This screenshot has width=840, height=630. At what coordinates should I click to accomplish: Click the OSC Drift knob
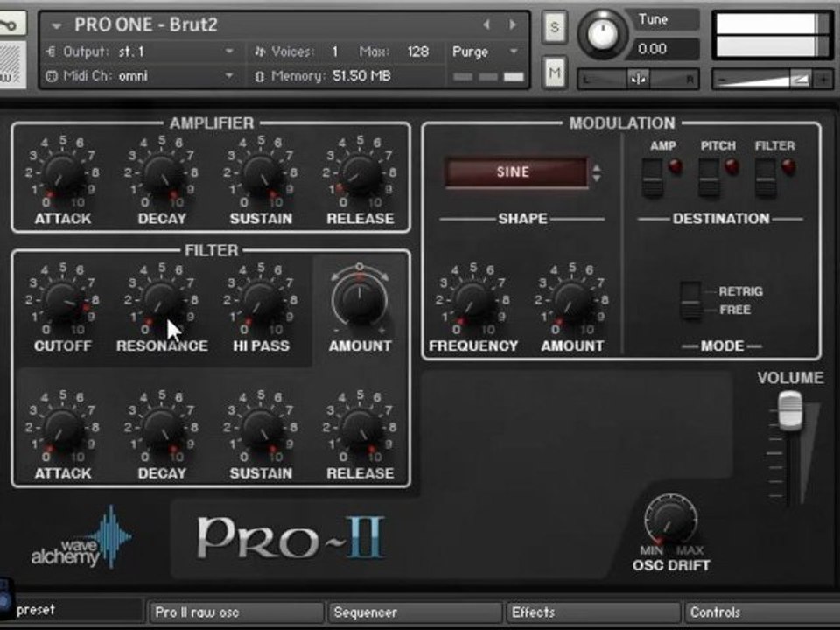(671, 520)
